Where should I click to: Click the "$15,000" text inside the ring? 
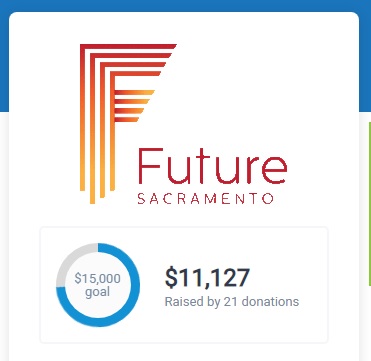click(x=98, y=278)
